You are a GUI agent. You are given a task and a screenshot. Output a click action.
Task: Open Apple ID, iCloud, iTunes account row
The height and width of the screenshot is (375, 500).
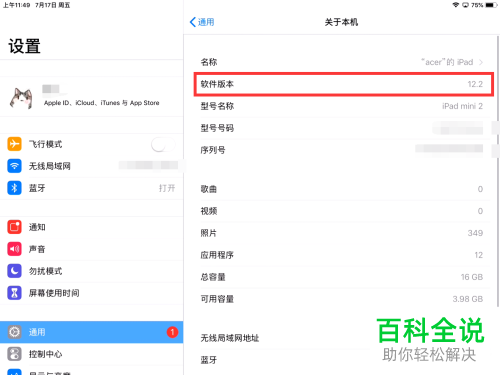pyautogui.click(x=92, y=97)
